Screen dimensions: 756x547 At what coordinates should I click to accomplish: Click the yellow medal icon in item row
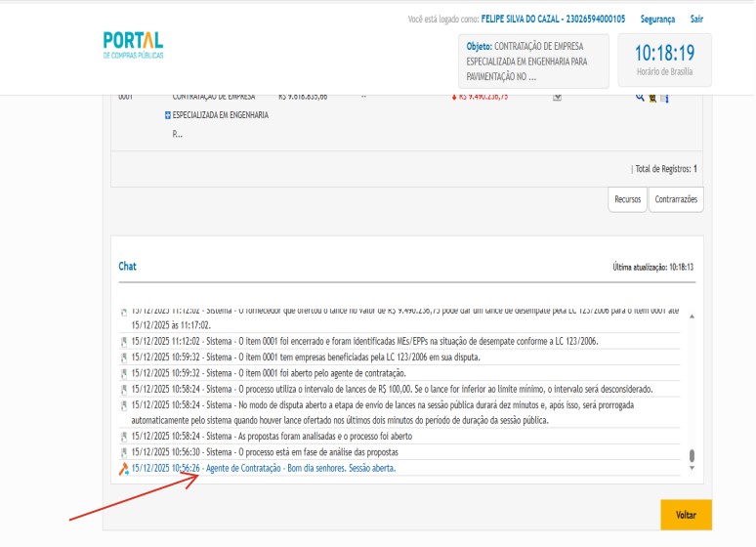pyautogui.click(x=652, y=97)
